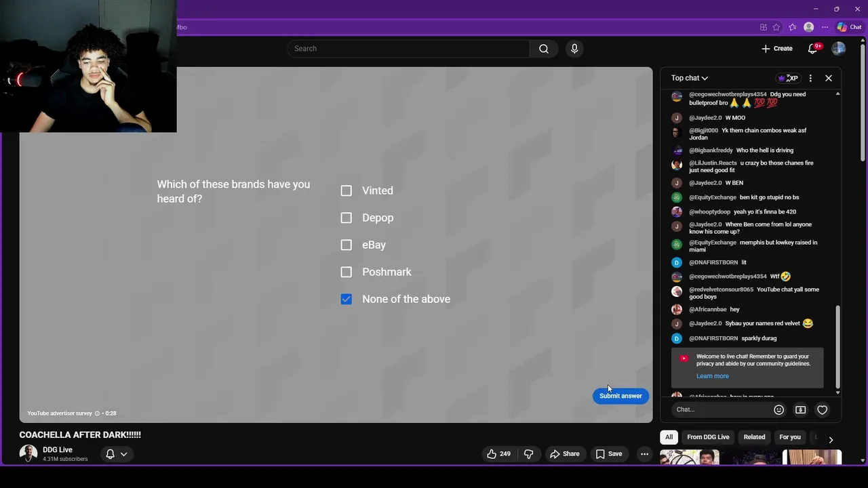The height and width of the screenshot is (488, 868).
Task: Open the XP crown badge in chat
Action: 788,78
